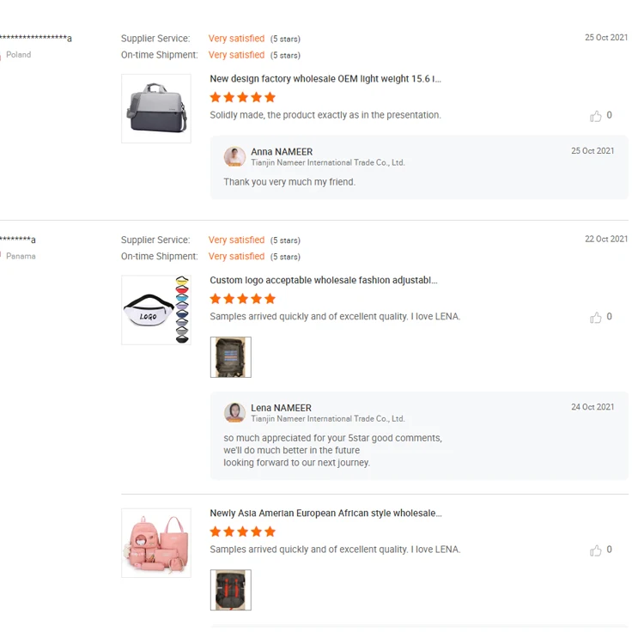Click the Poland country flag icon
The height and width of the screenshot is (644, 644).
1,55
